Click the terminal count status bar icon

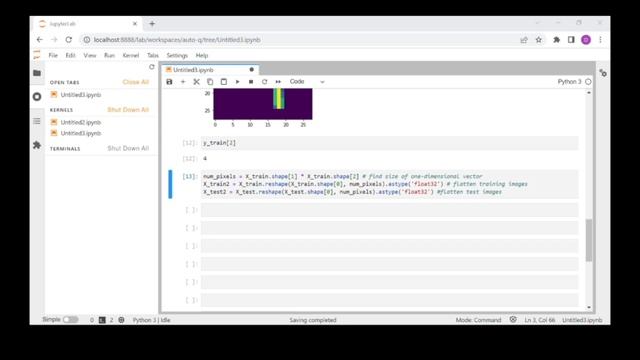click(x=102, y=320)
